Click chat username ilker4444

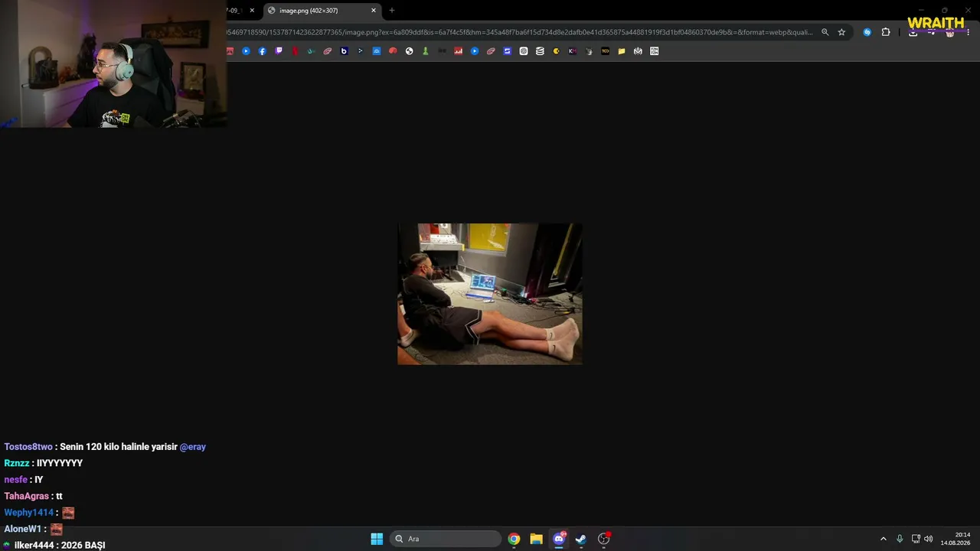34,546
